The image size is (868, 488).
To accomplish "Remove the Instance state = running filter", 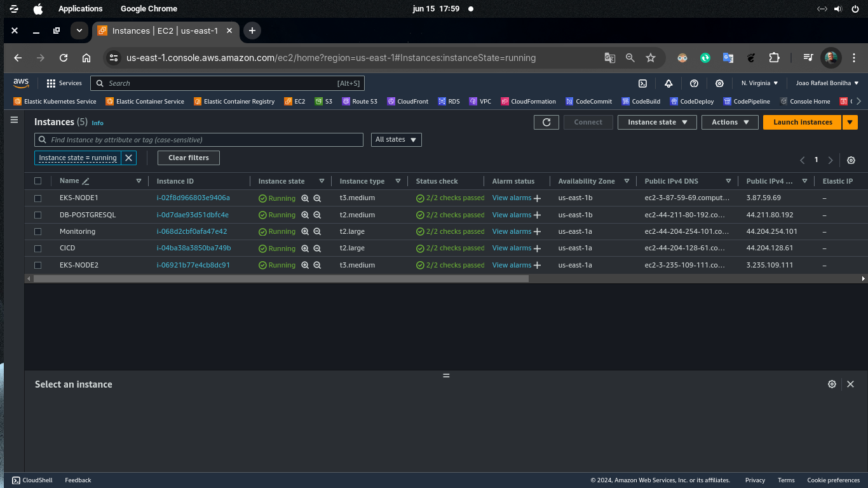I will pyautogui.click(x=128, y=158).
